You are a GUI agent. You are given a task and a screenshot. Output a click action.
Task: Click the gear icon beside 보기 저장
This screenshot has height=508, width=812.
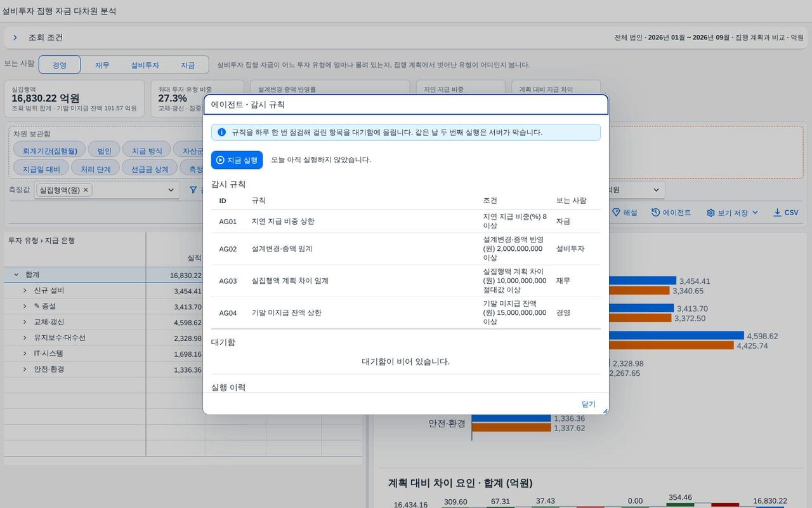click(x=710, y=213)
